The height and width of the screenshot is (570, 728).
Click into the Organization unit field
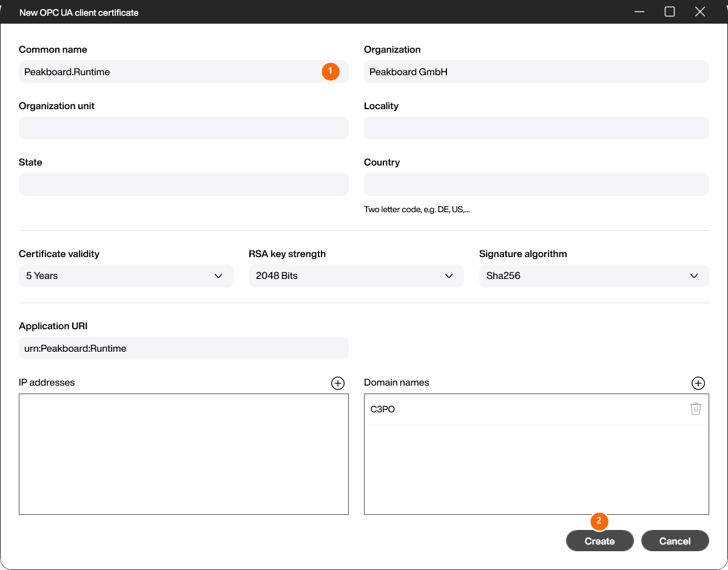pyautogui.click(x=184, y=128)
